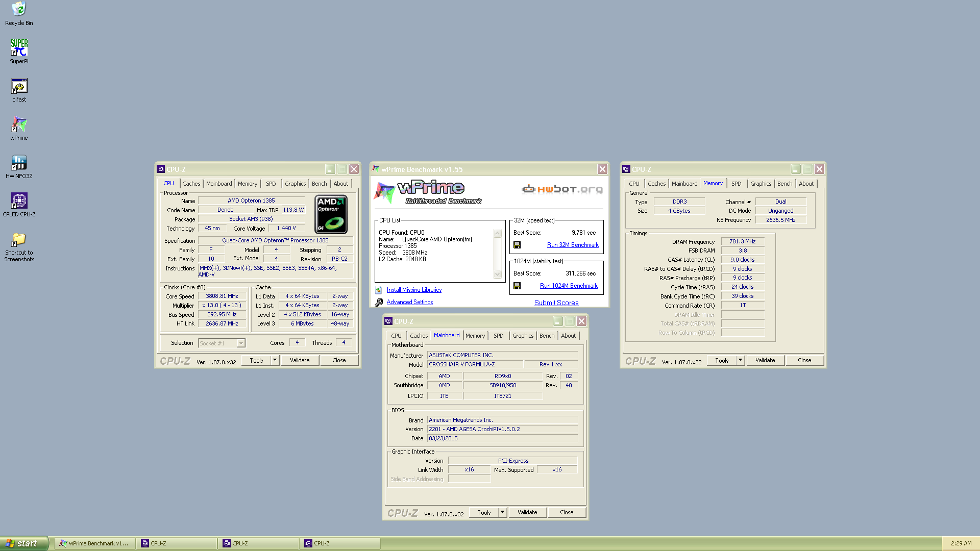
Task: Switch to wPrime Benchmark in the taskbar
Action: 95,543
